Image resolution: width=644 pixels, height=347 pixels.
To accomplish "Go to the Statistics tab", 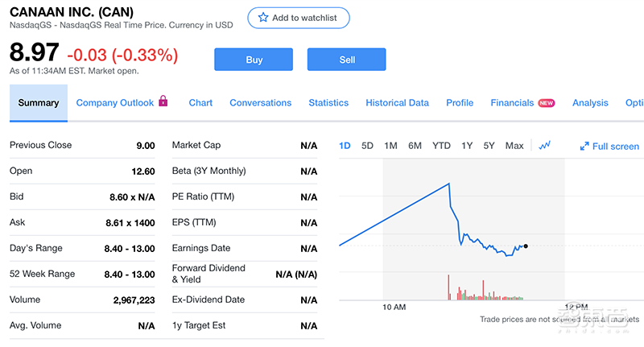I will 328,103.
